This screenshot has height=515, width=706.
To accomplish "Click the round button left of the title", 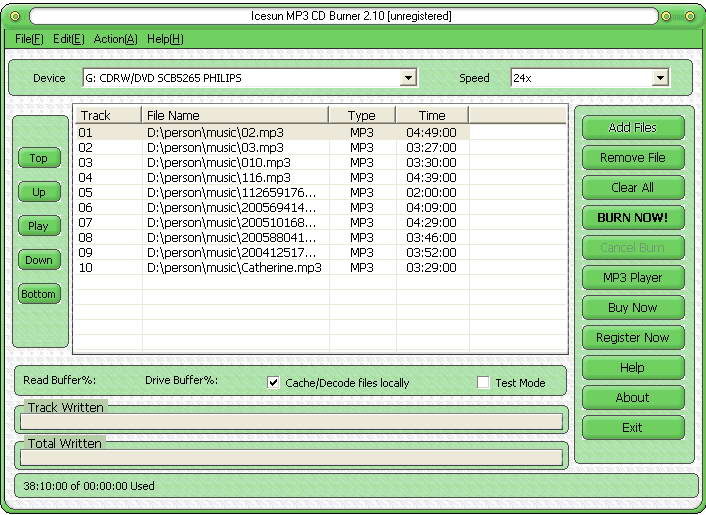I will [15, 16].
